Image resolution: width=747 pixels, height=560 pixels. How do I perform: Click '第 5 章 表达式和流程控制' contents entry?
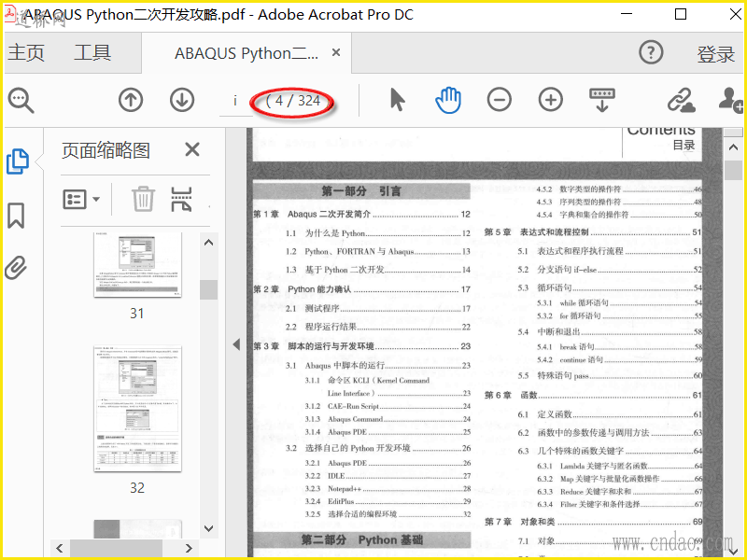coord(593,231)
